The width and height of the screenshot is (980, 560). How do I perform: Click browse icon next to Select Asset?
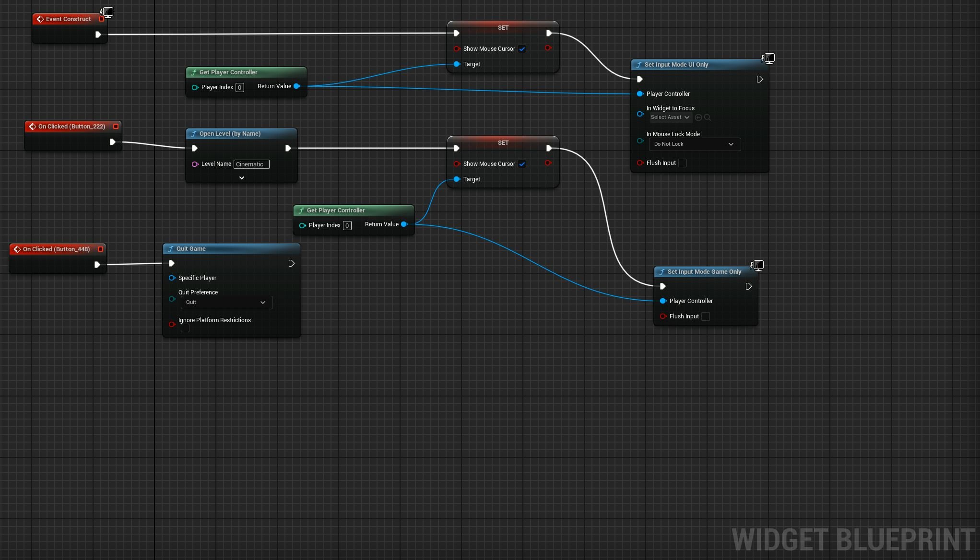coord(707,117)
